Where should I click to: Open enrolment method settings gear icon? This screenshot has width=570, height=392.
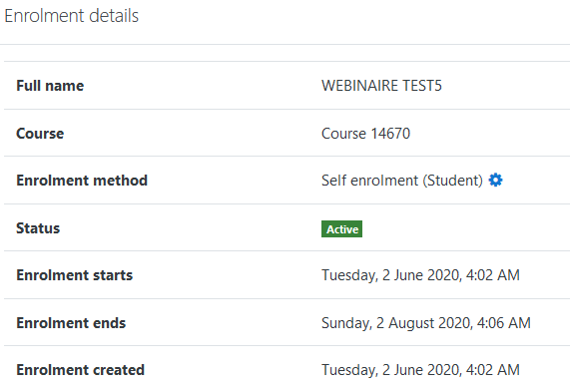click(495, 180)
